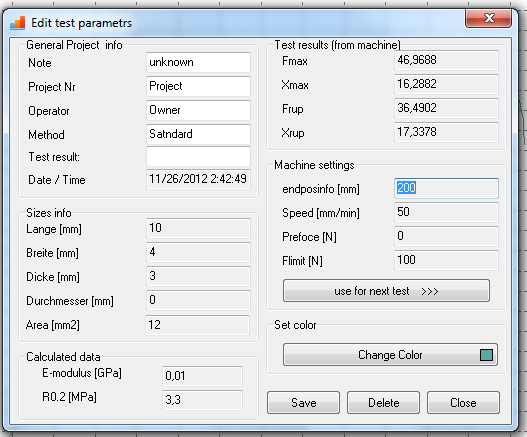Image resolution: width=527 pixels, height=437 pixels.
Task: Select the endposinfo [mm] field
Action: tap(446, 188)
